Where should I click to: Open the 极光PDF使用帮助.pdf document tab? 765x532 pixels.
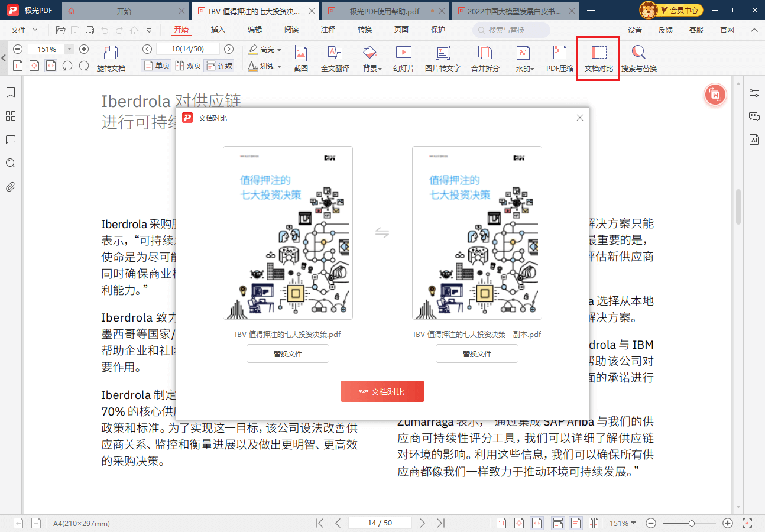384,11
